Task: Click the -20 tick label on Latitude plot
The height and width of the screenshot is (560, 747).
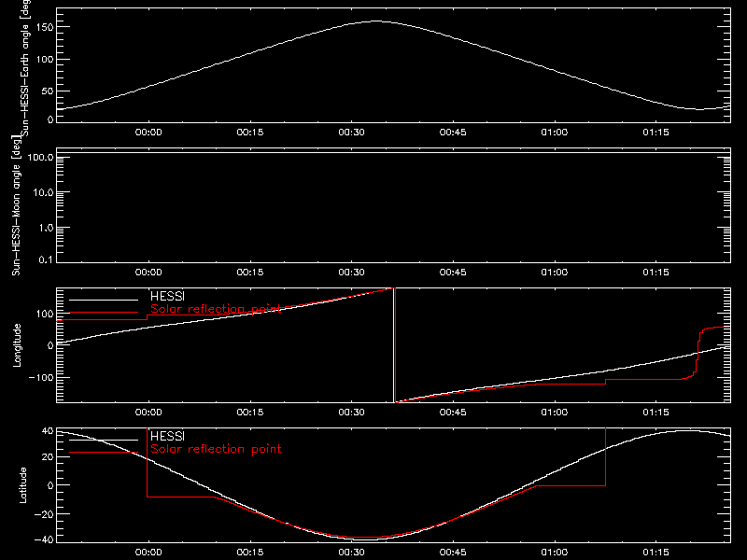Action: 44,514
